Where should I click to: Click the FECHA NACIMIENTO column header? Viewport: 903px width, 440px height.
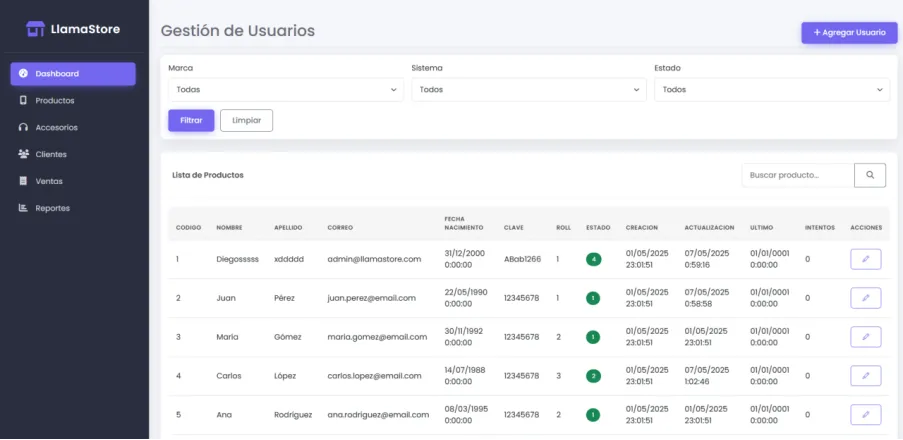click(x=464, y=223)
